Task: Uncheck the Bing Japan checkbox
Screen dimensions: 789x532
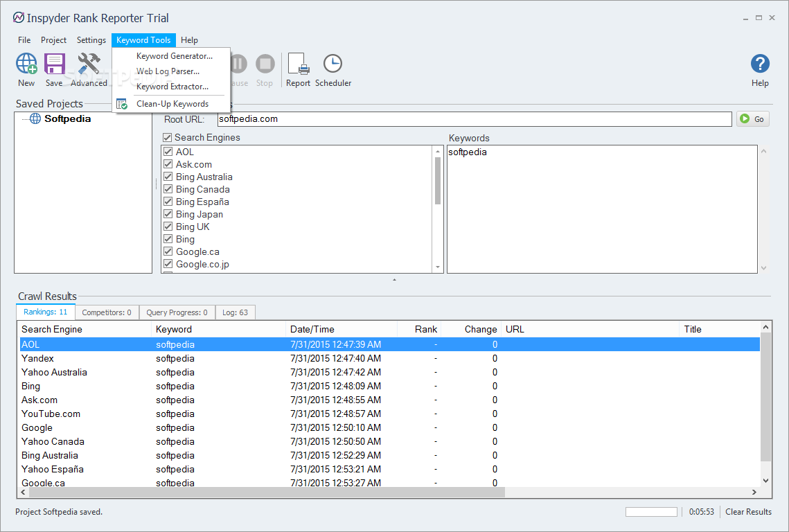Action: tap(168, 214)
